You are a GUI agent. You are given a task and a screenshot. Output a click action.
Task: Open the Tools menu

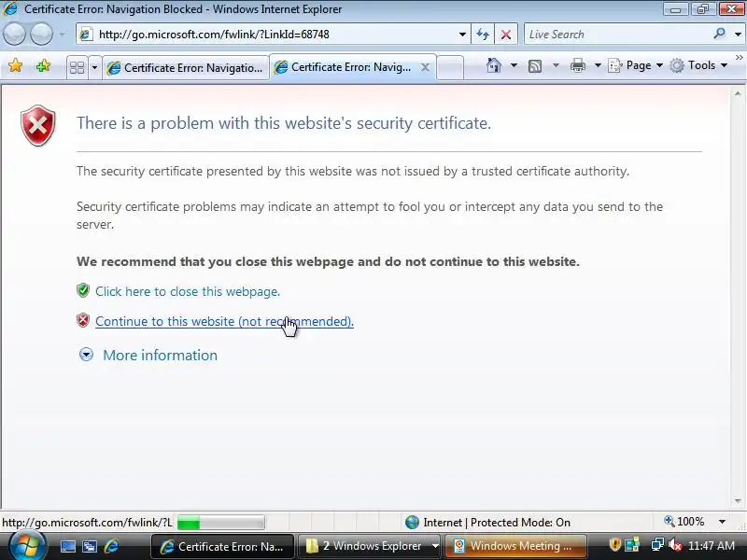[x=698, y=65]
